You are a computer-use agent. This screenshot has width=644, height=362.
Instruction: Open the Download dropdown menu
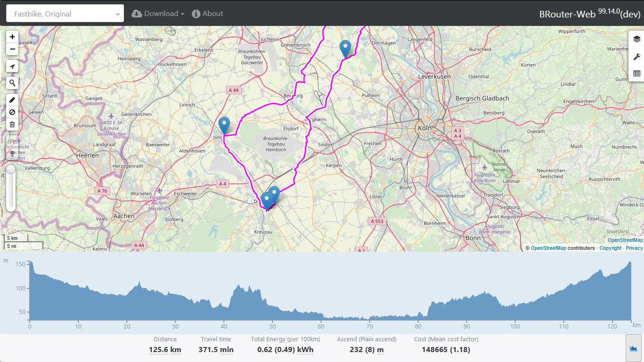tap(158, 14)
